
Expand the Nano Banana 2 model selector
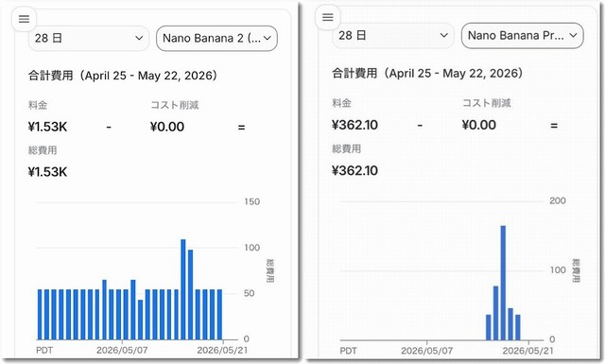coord(216,38)
